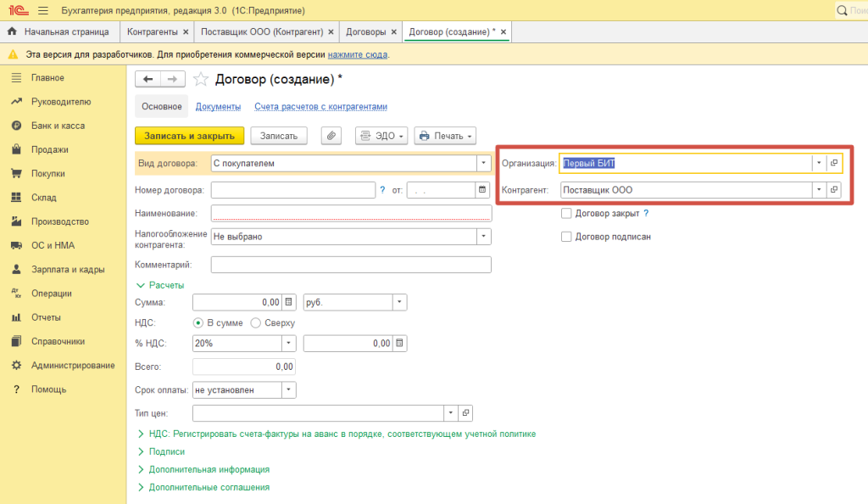
Task: Enable the Договор закрыт checkbox
Action: tap(566, 214)
